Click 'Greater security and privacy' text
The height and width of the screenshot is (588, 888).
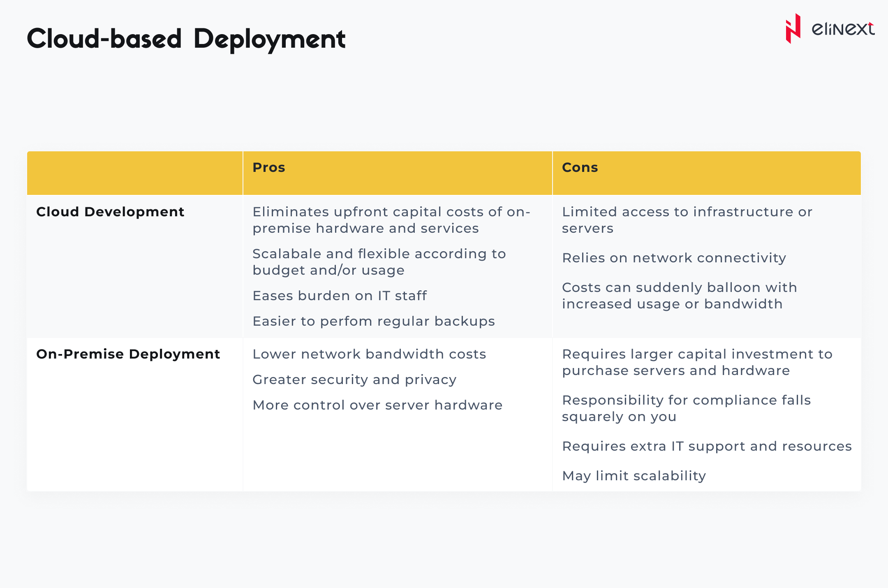[x=354, y=380]
